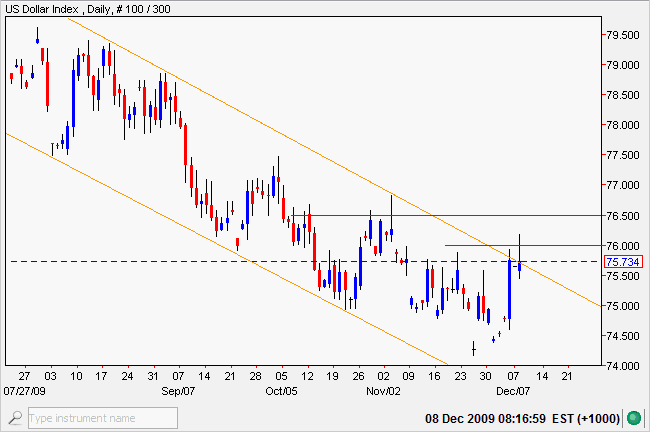Click the 78.500 price axis label
Viewport: 650px width, 432px height.
(623, 95)
